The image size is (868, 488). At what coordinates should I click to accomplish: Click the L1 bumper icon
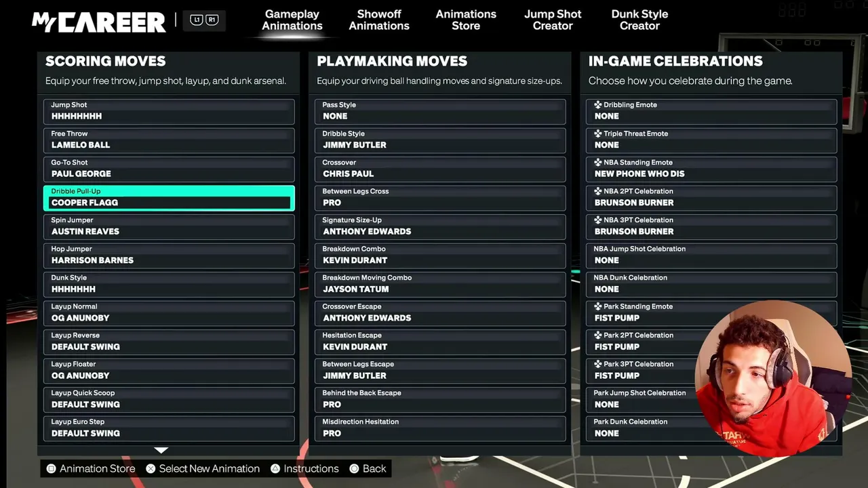(x=197, y=20)
